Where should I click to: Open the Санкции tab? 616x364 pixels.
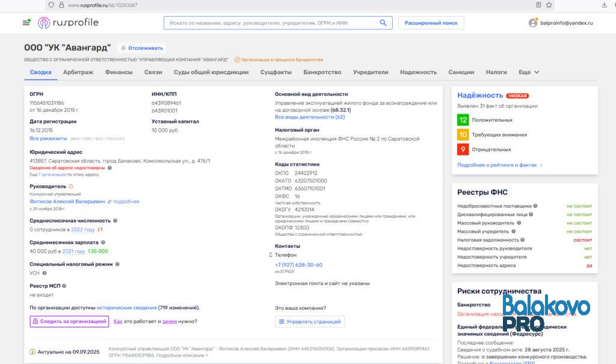pyautogui.click(x=461, y=72)
